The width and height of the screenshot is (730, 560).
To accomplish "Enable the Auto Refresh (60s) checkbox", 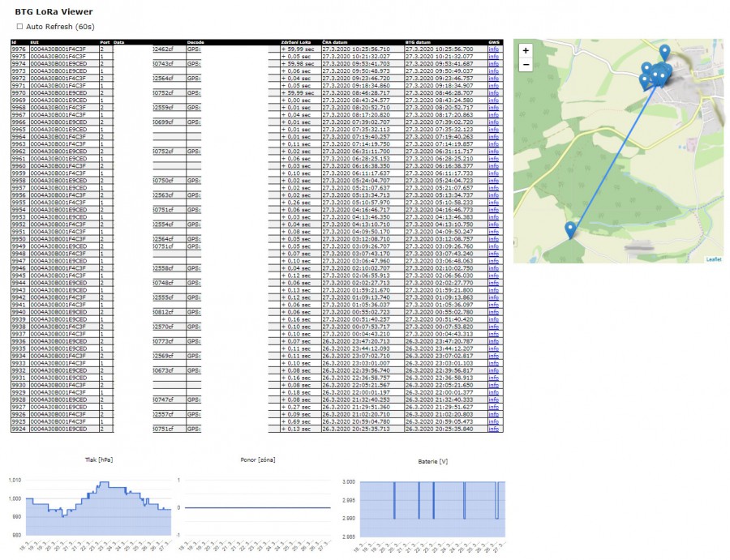I will [19, 27].
